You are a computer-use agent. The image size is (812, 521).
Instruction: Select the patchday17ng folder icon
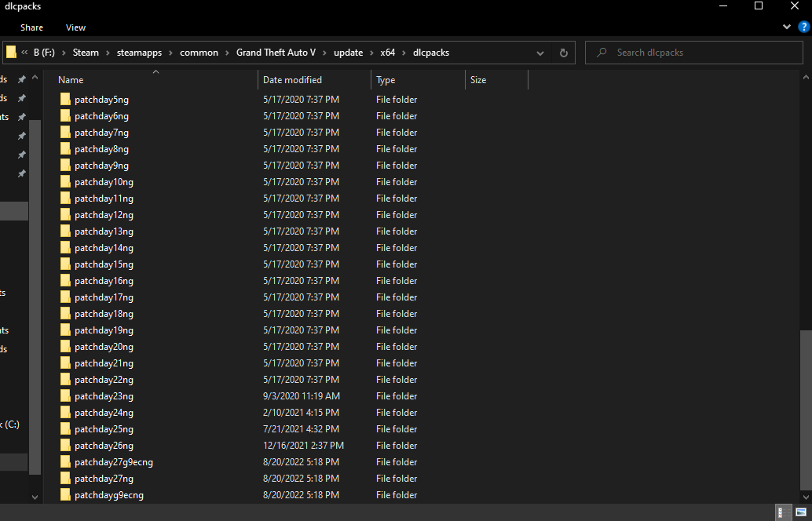tap(65, 297)
